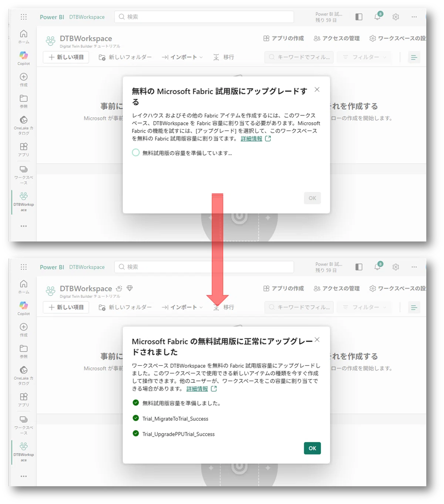
Task: Open settings gear in top screenshot header
Action: click(396, 17)
